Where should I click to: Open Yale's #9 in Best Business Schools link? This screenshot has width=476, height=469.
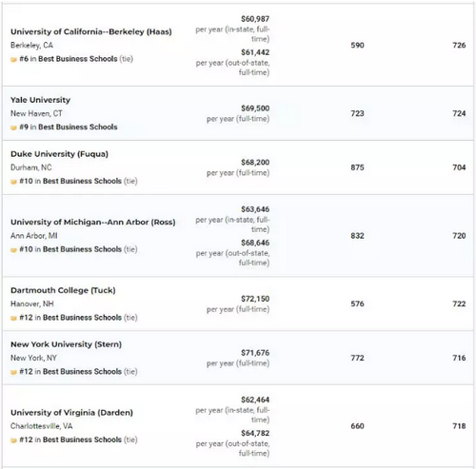coord(69,127)
